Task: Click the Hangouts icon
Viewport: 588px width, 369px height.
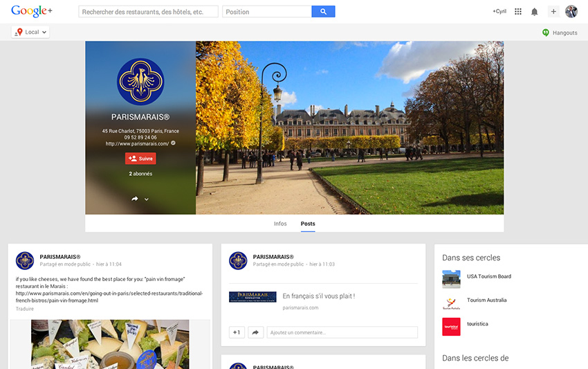Action: point(546,33)
